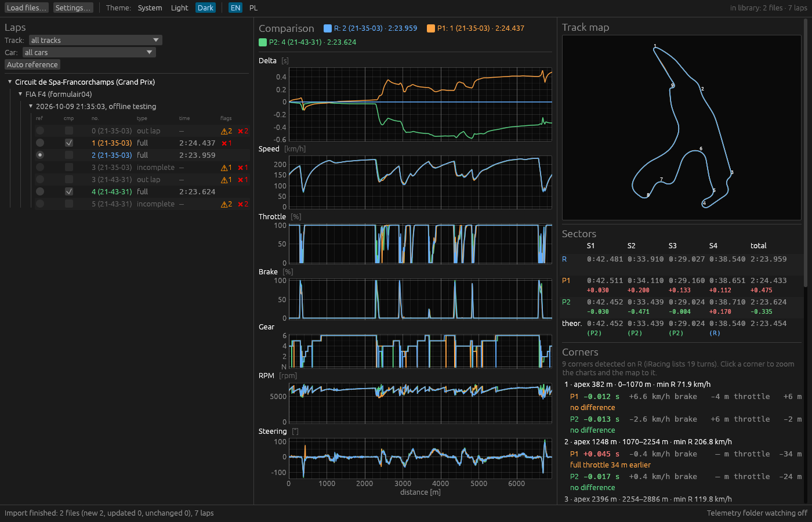Collapse the FIA F4 (formulair04) node
The height and width of the screenshot is (522, 812).
click(x=20, y=94)
